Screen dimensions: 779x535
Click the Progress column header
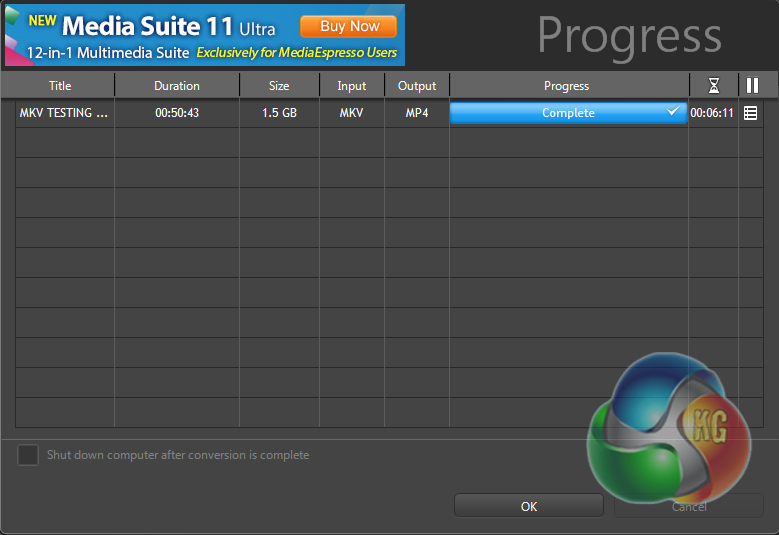click(x=567, y=85)
